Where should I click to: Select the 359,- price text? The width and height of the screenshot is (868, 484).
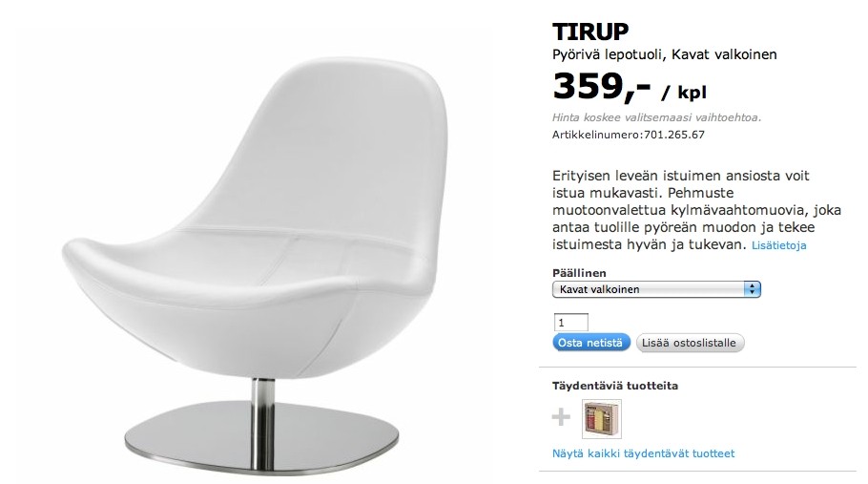[601, 87]
